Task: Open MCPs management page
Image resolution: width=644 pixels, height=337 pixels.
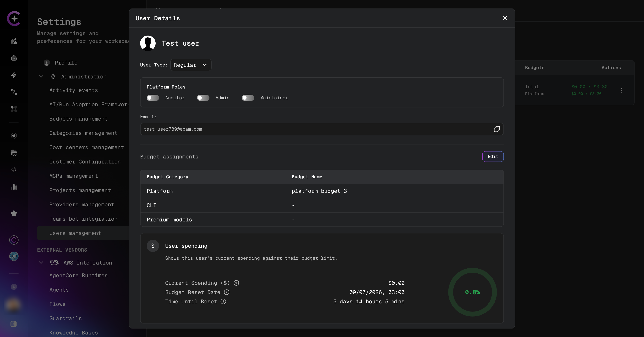Action: click(74, 176)
